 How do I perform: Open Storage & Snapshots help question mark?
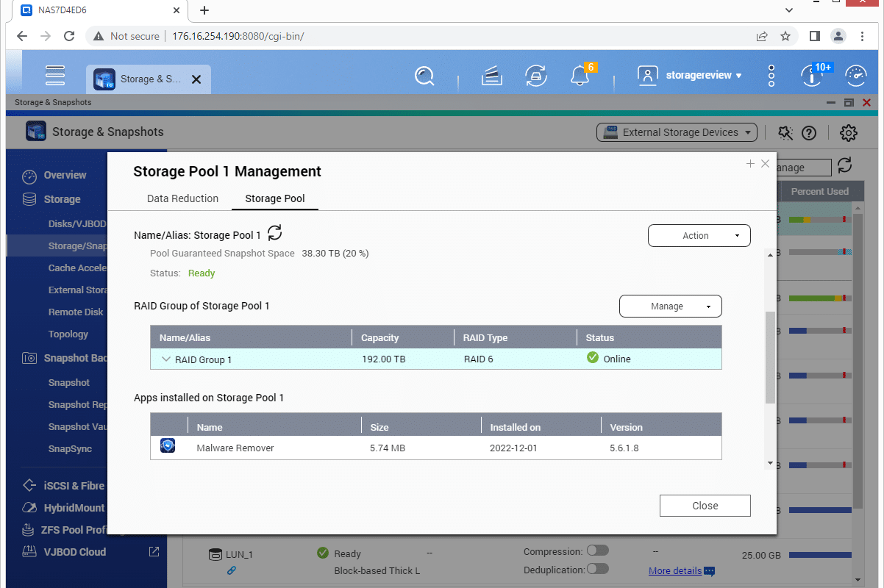(x=809, y=133)
